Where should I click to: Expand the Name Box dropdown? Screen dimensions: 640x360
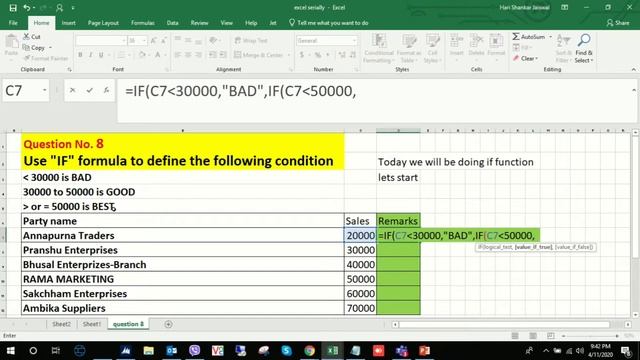pyautogui.click(x=44, y=90)
